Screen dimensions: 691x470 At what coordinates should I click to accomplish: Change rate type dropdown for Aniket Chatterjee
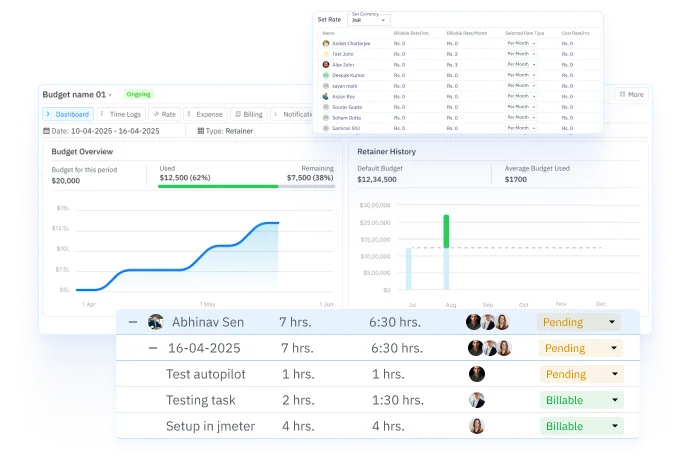point(521,44)
